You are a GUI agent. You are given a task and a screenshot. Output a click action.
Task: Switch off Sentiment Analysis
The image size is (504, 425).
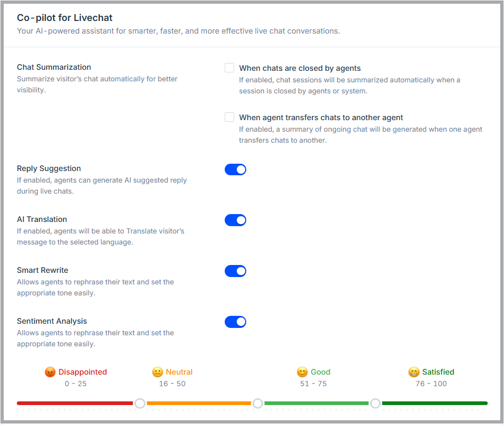tap(235, 322)
